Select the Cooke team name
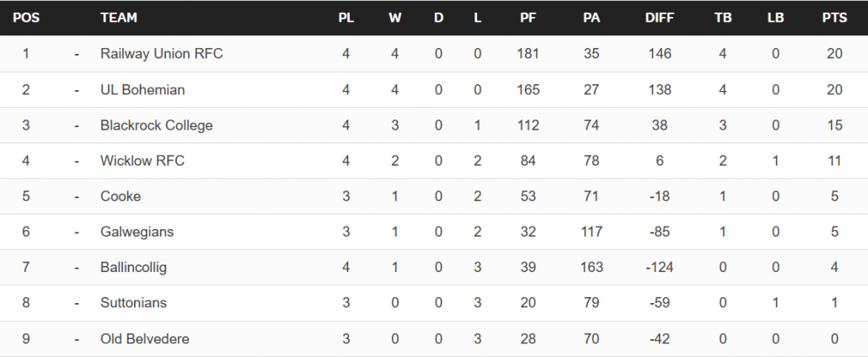 (x=121, y=196)
